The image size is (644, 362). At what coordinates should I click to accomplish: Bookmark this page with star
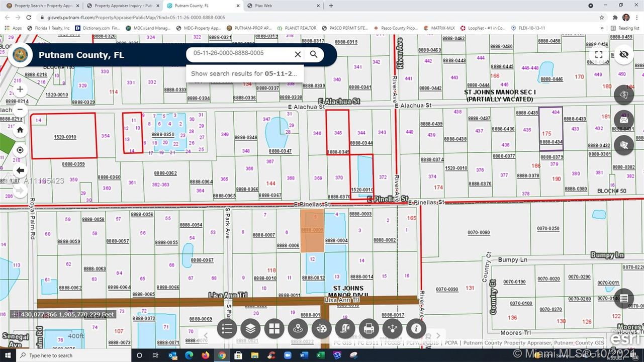click(602, 17)
